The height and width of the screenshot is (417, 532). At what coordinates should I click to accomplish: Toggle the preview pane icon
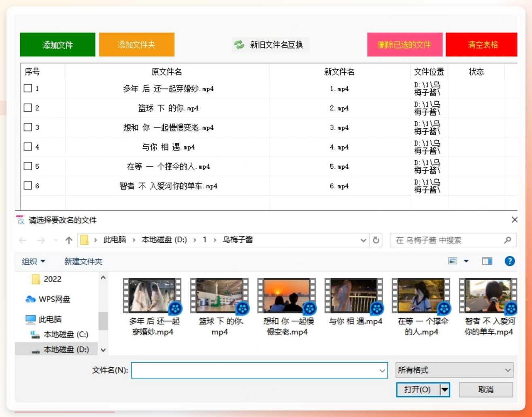tap(487, 261)
